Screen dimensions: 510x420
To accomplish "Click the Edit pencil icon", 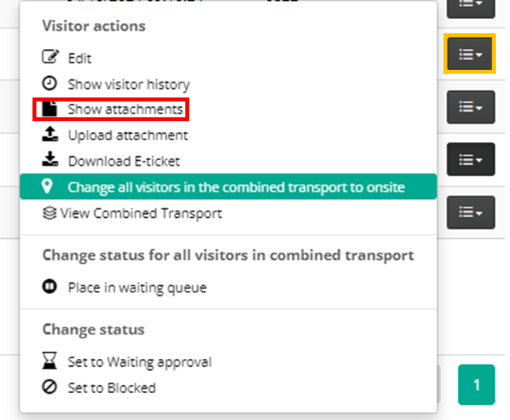I will point(50,57).
